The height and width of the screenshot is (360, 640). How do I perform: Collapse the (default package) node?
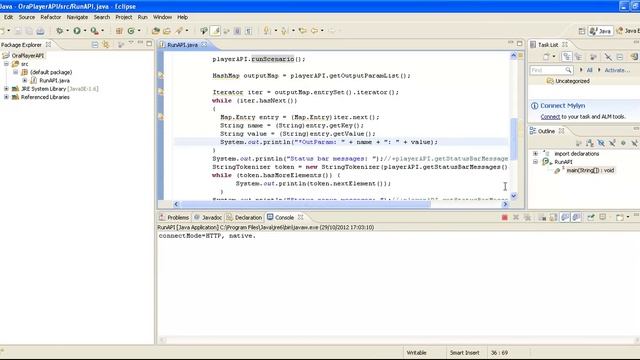(15, 72)
